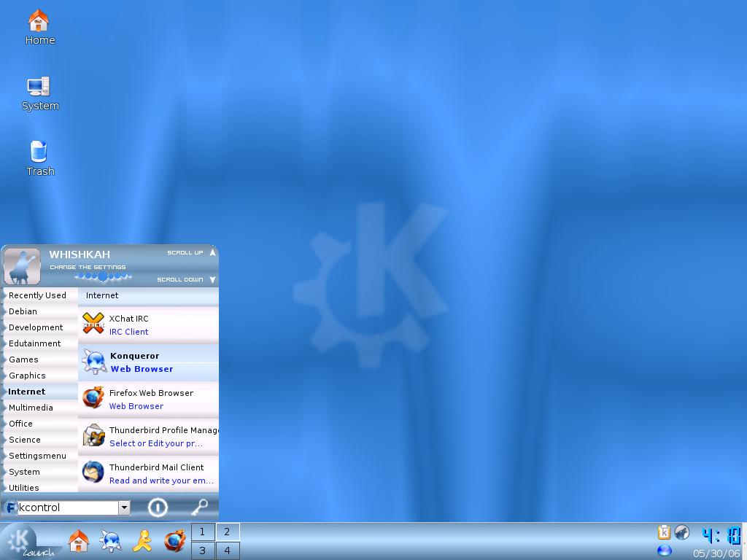Open the Home desktop icon
Screen dimensions: 747x560
(x=39, y=27)
